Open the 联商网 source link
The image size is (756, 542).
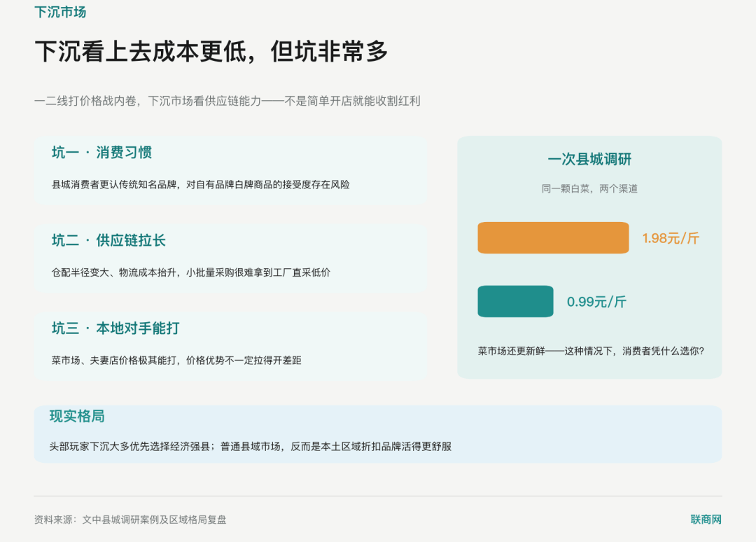point(706,520)
